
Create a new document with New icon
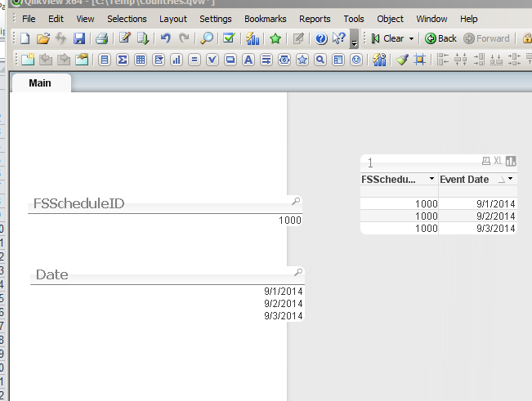(x=25, y=38)
